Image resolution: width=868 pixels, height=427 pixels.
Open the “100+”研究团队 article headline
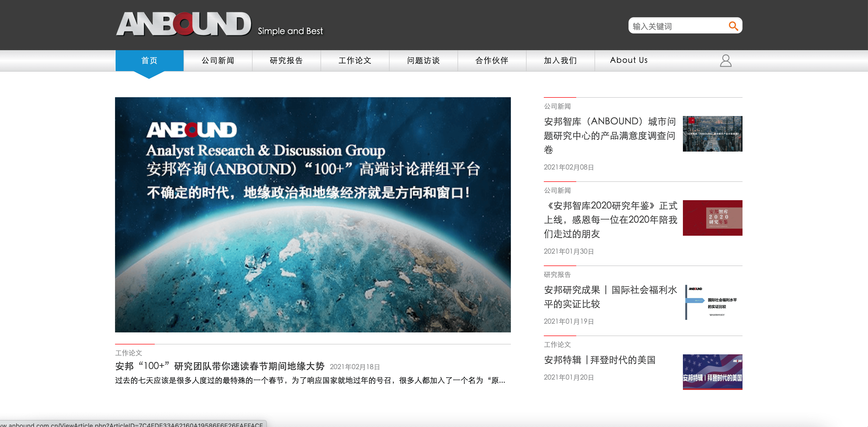coord(220,366)
